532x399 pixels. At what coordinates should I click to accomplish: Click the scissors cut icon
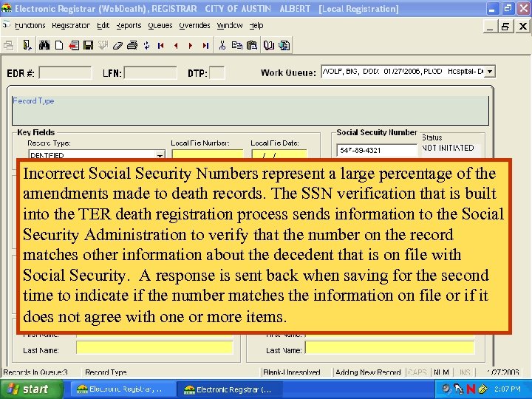[222, 45]
